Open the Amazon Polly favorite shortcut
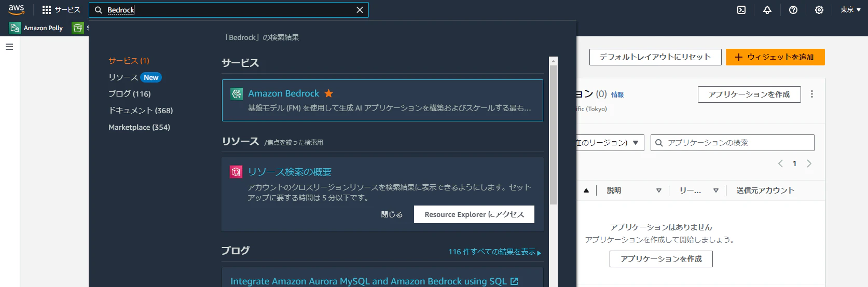Screen dimensions: 868x287 click(36, 28)
